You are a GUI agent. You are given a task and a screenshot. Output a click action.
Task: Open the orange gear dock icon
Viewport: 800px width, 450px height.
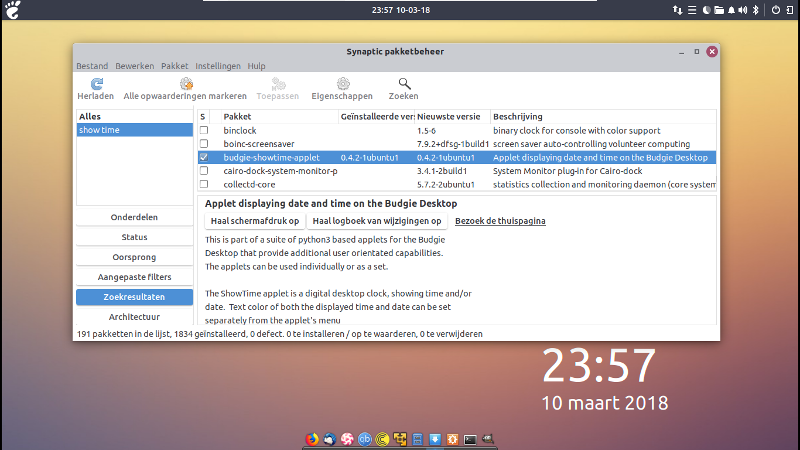[453, 439]
